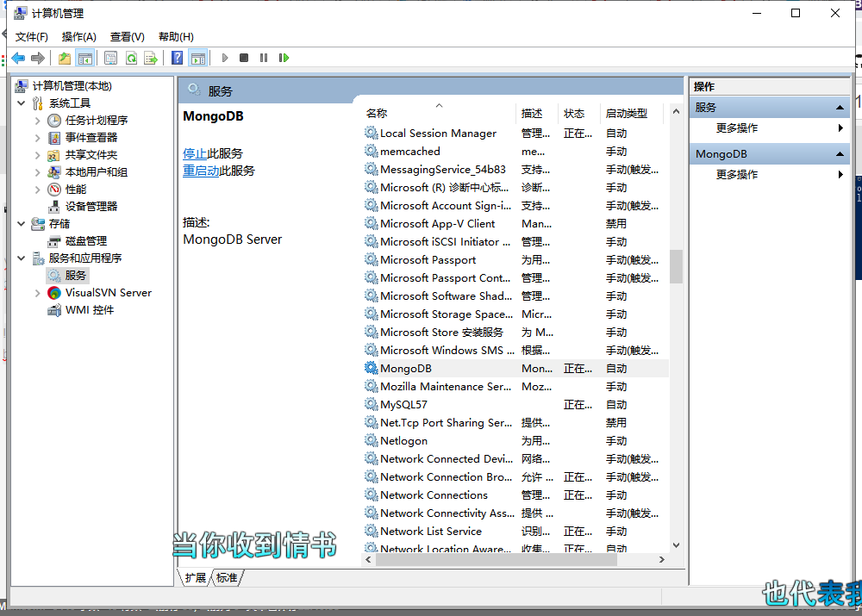This screenshot has width=862, height=616.
Task: Sort by 描述 column header
Action: [536, 113]
